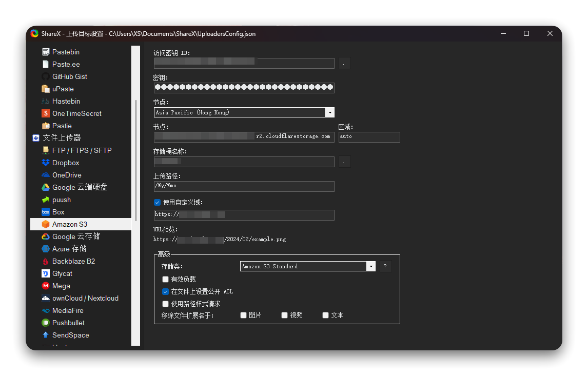
Task: Open the Box uploader icon
Action: click(x=46, y=212)
